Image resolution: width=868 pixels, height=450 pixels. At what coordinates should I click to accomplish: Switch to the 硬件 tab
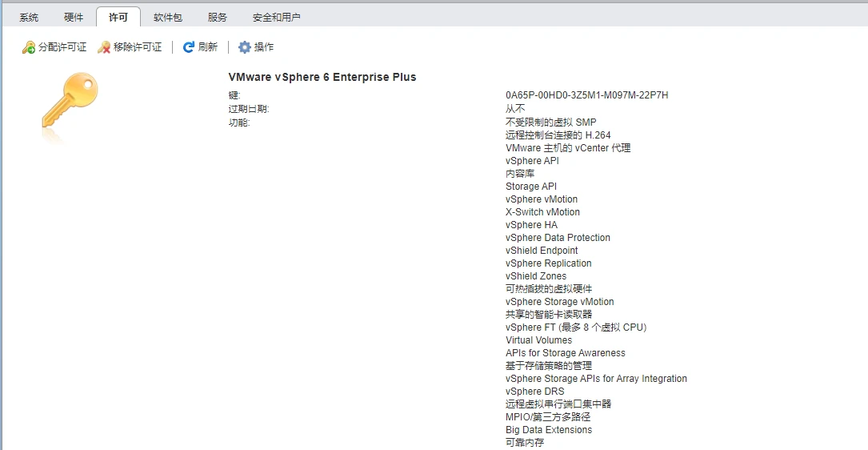pyautogui.click(x=74, y=17)
